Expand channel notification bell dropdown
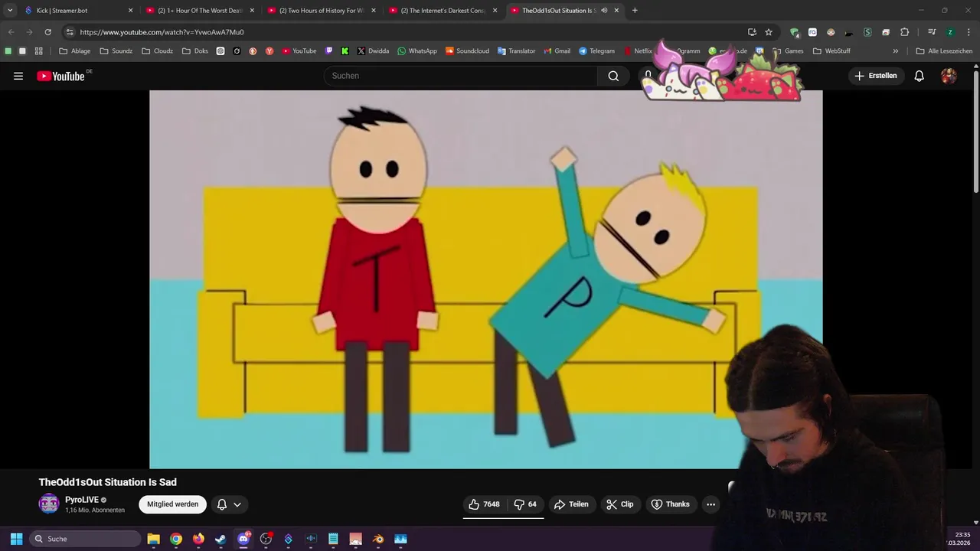The height and width of the screenshot is (551, 980). point(229,504)
